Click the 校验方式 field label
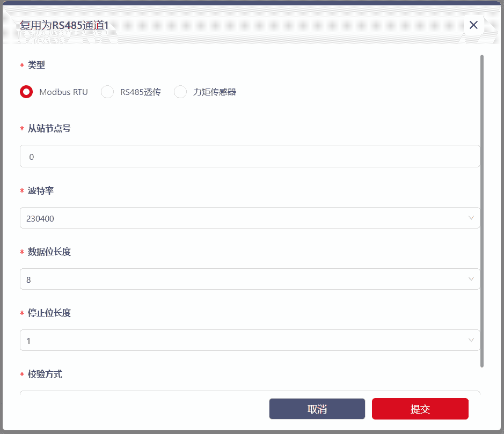 45,374
